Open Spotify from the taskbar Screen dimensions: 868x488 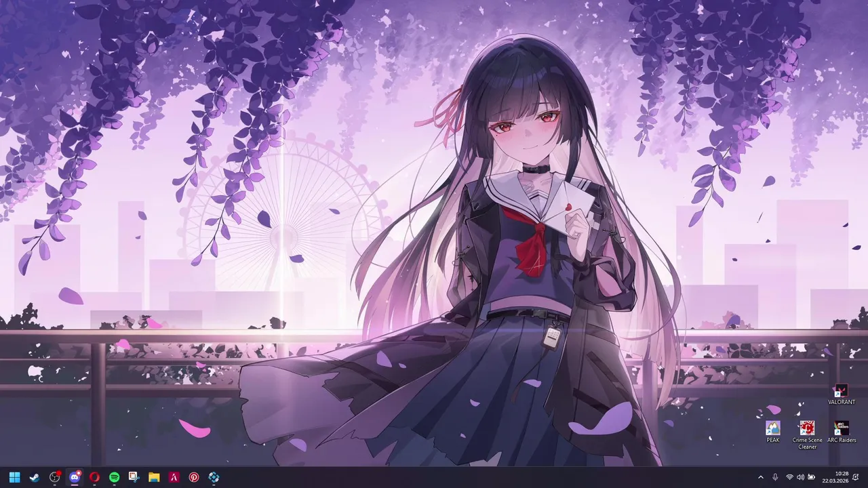[115, 477]
